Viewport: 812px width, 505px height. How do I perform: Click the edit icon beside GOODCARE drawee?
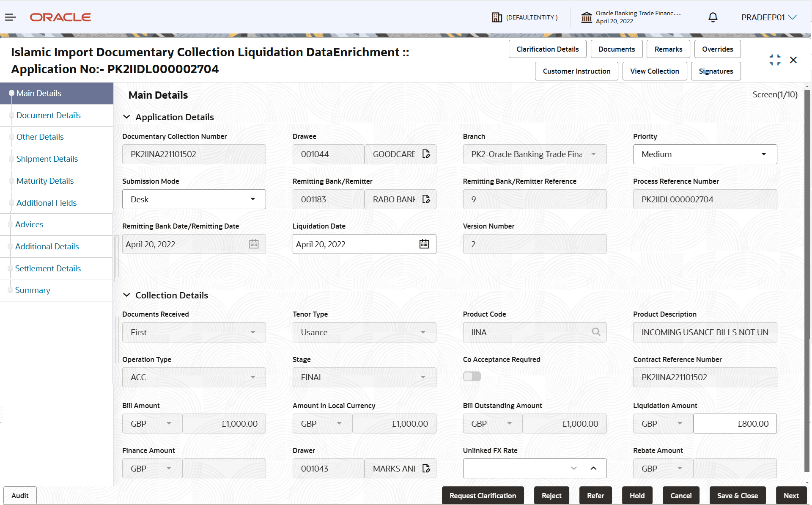426,154
